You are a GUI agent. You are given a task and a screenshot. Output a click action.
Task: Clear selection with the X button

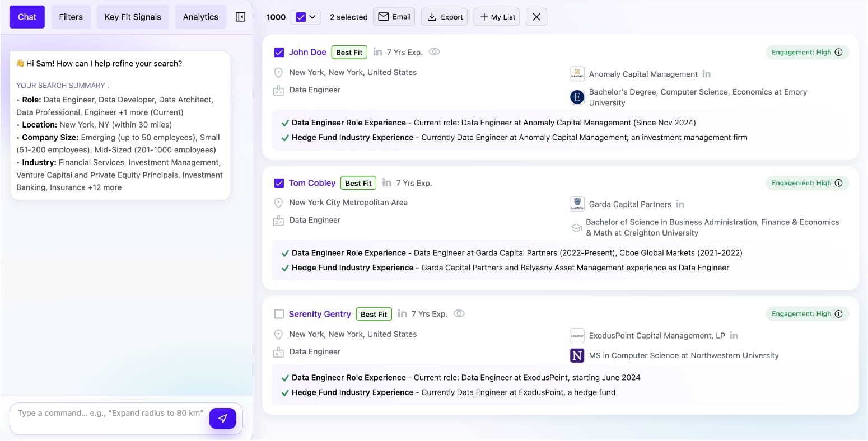tap(536, 17)
